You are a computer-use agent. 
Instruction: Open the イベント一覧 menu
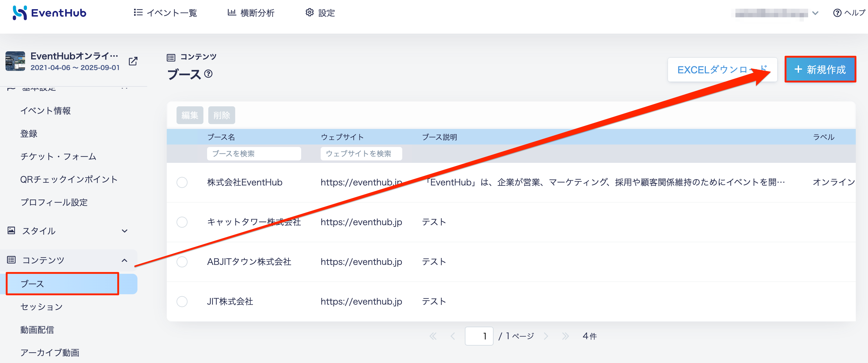click(x=165, y=13)
